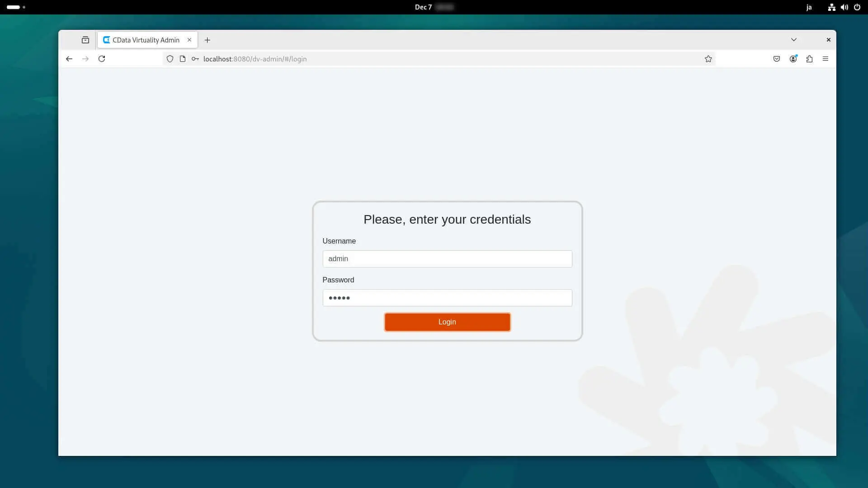868x488 pixels.
Task: Go back using the back arrow
Action: [69, 59]
